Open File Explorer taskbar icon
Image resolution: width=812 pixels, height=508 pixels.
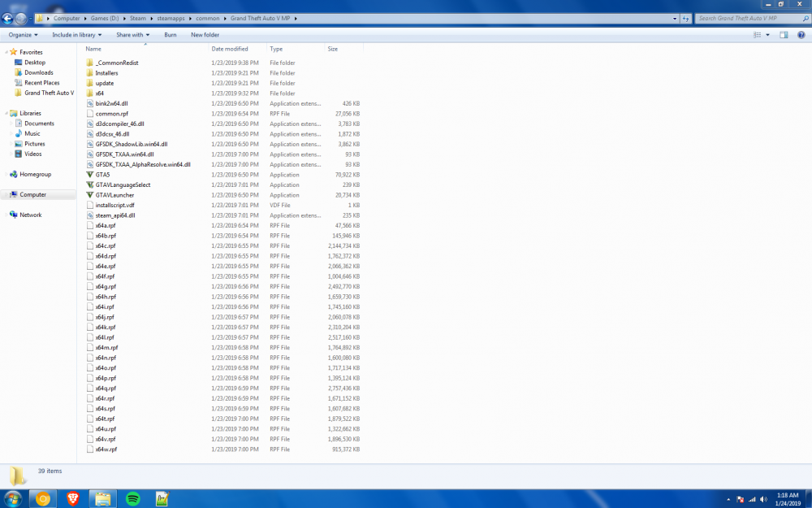coord(102,499)
